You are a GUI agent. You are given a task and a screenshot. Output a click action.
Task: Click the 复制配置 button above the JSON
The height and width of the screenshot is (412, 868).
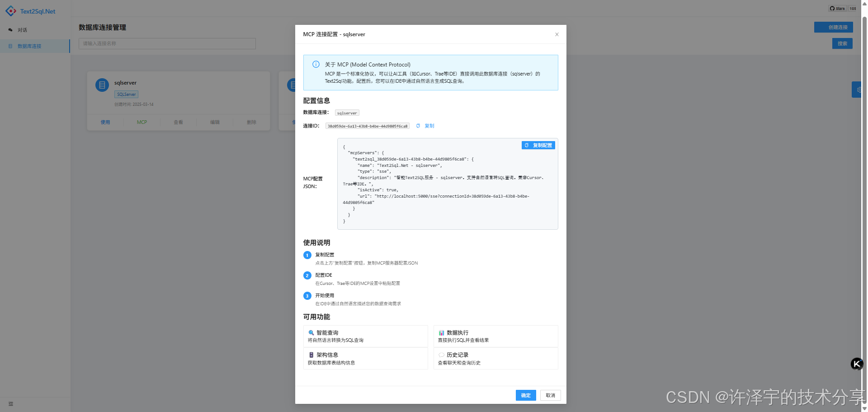[538, 145]
